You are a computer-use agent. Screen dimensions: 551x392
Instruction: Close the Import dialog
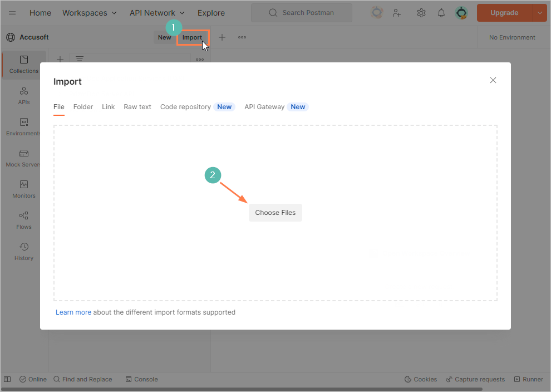point(493,80)
